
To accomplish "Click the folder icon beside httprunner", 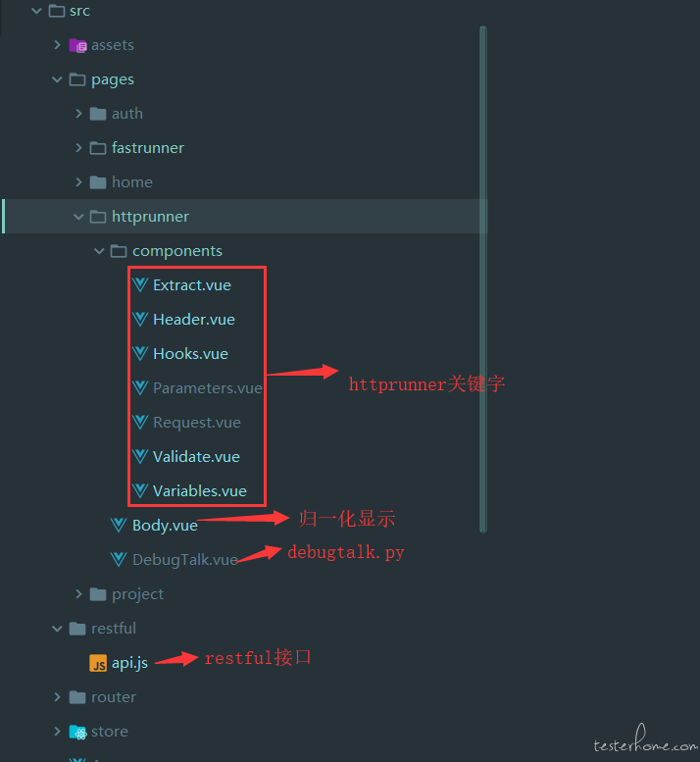I will click(98, 217).
